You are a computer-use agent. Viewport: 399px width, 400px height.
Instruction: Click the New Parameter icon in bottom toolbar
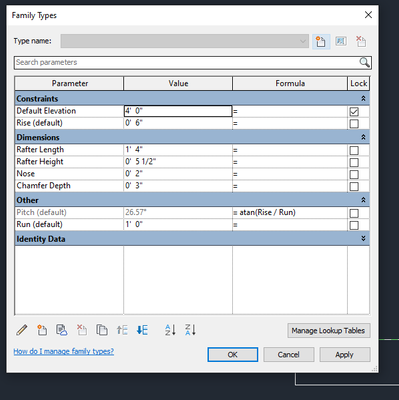tap(42, 330)
